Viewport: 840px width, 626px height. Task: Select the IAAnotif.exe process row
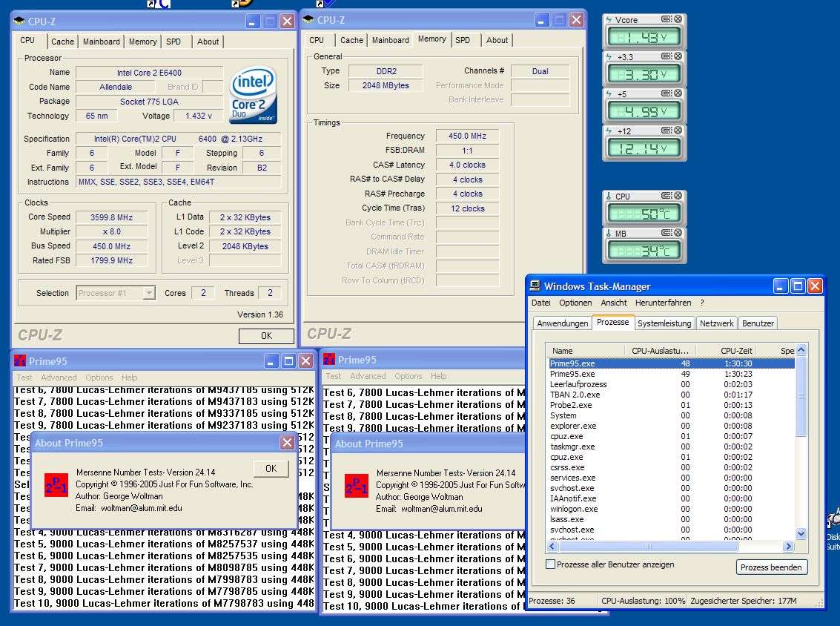[x=671, y=498]
